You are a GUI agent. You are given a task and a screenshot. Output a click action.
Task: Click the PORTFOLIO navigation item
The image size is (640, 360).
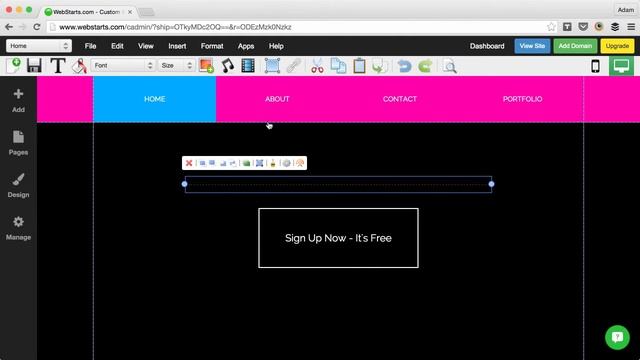[x=522, y=99]
